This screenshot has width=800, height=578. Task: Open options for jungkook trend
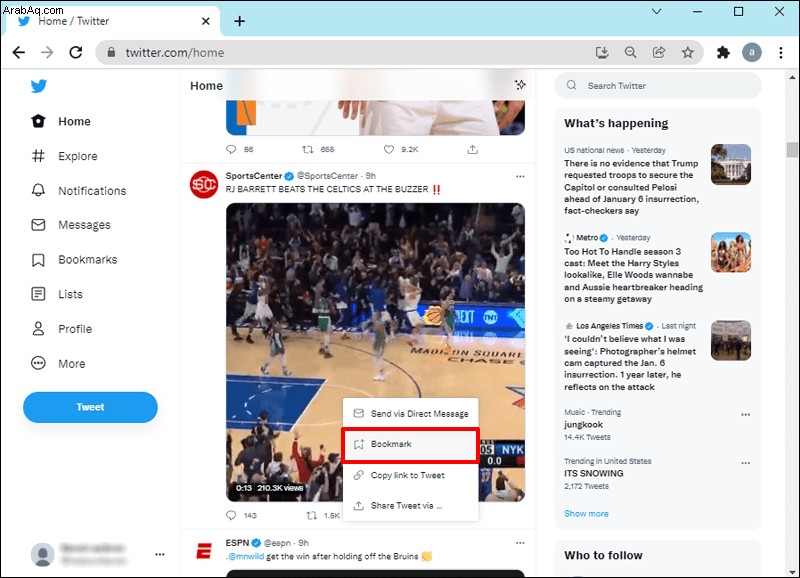(x=745, y=414)
